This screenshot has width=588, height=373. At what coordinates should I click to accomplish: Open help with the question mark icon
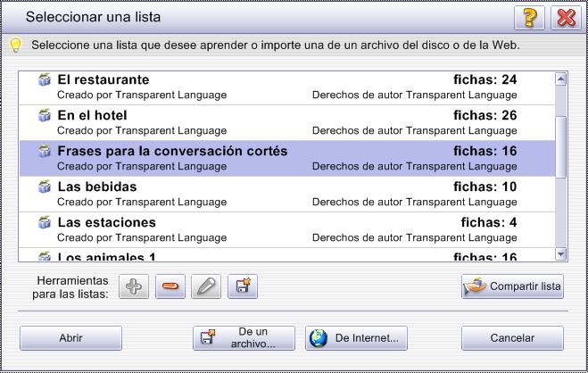(529, 17)
